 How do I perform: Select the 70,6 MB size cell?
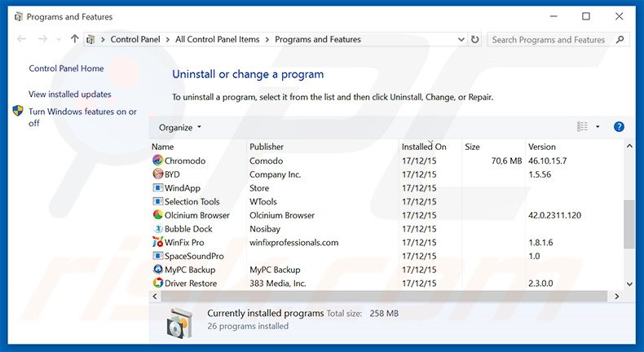pyautogui.click(x=506, y=161)
